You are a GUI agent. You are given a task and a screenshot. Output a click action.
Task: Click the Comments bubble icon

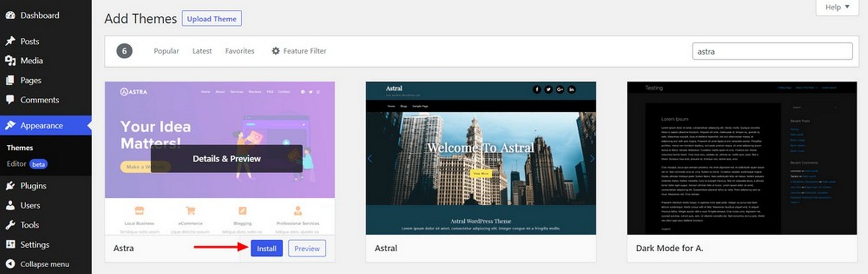pyautogui.click(x=10, y=100)
